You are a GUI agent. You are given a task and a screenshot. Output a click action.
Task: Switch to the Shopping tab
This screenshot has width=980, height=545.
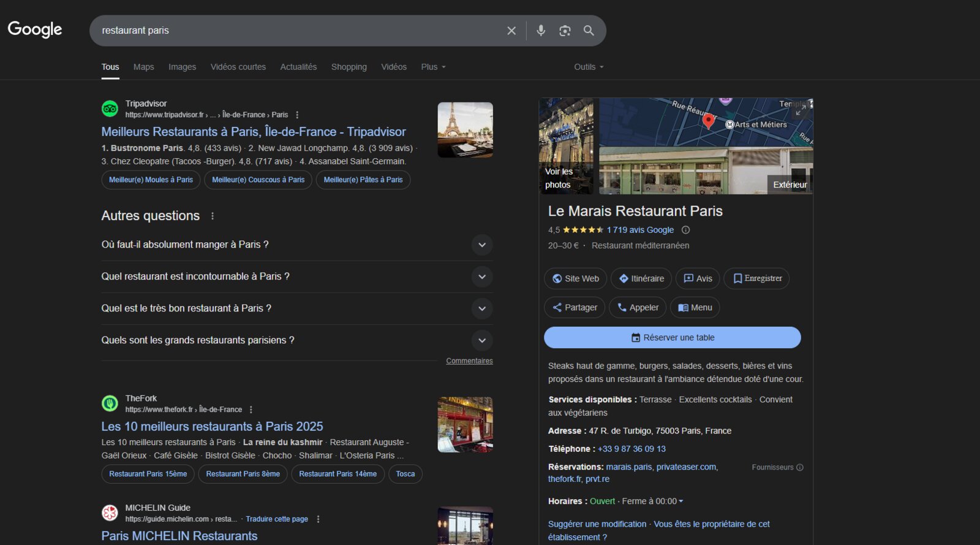[349, 67]
